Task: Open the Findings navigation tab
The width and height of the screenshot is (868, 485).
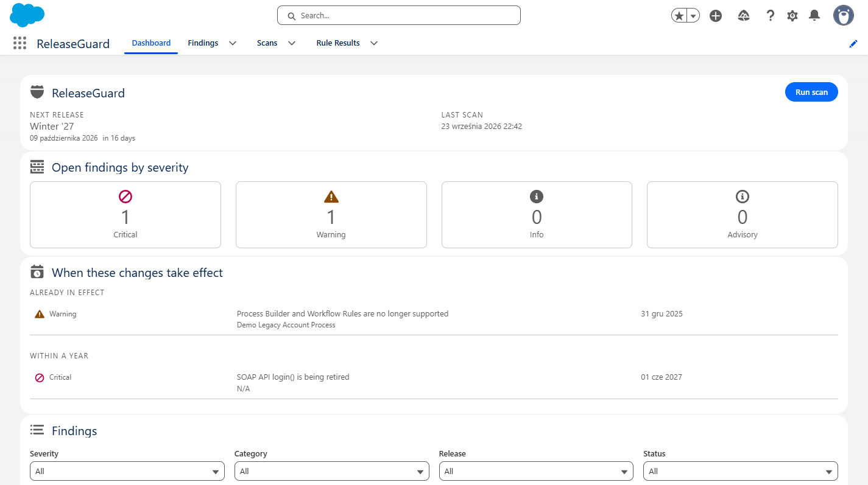Action: point(203,43)
